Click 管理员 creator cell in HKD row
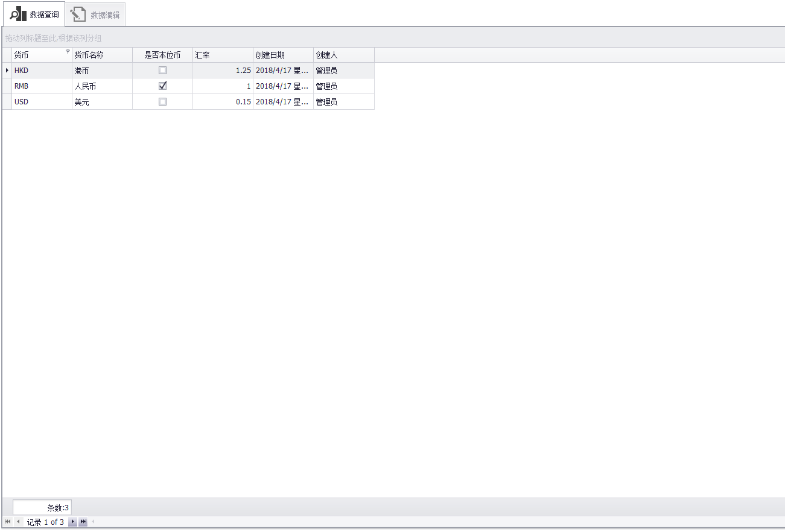The height and width of the screenshot is (532, 785). click(x=343, y=71)
